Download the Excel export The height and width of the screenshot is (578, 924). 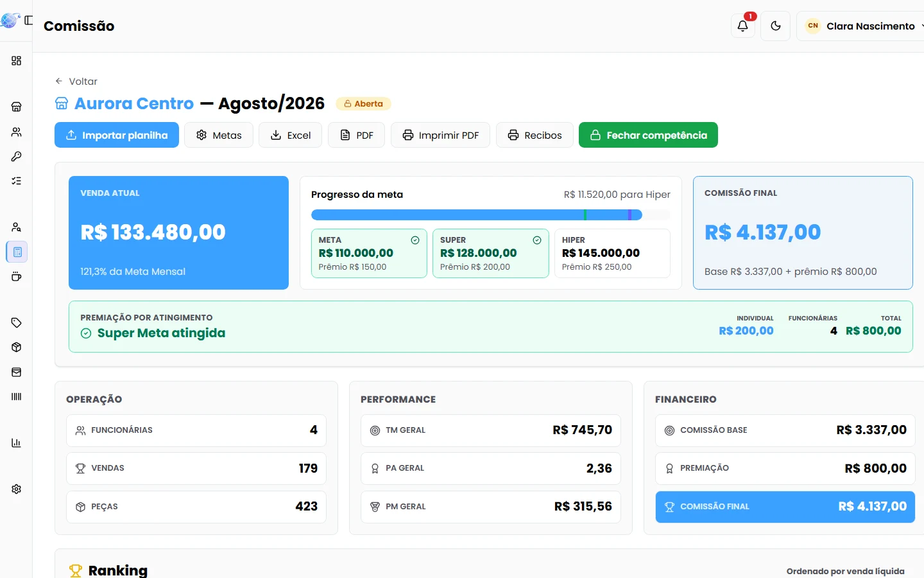pyautogui.click(x=290, y=135)
